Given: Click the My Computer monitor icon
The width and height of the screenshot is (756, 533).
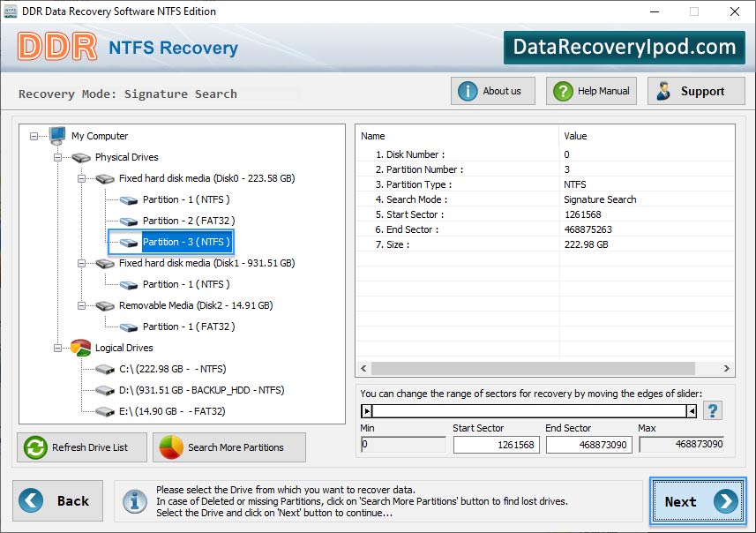Looking at the screenshot, I should pyautogui.click(x=57, y=136).
